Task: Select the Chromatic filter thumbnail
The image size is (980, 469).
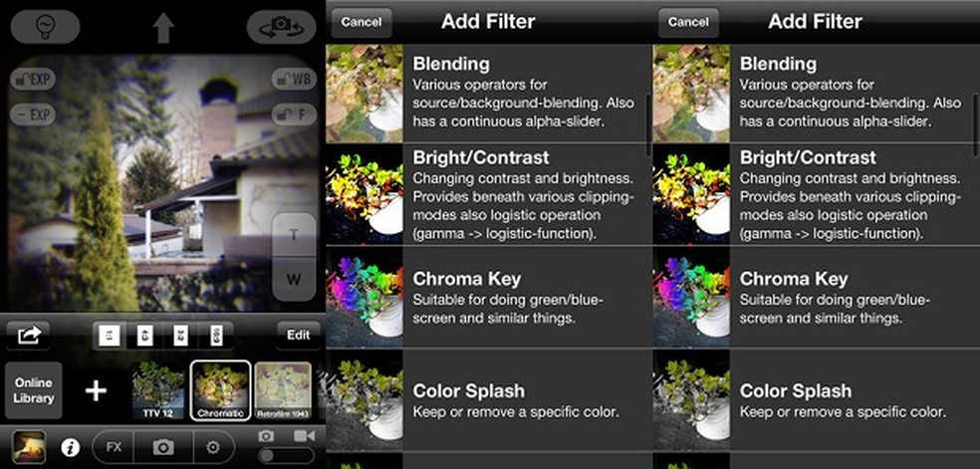Action: [x=221, y=390]
